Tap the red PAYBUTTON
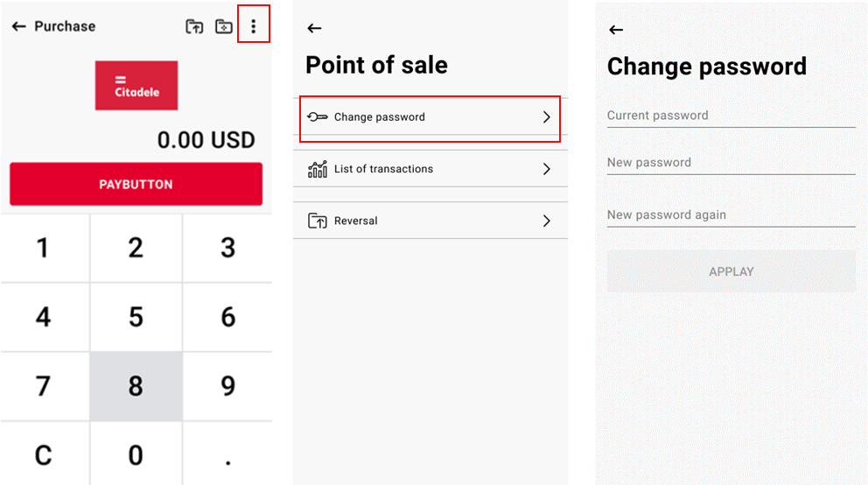This screenshot has height=485, width=868. 136,184
